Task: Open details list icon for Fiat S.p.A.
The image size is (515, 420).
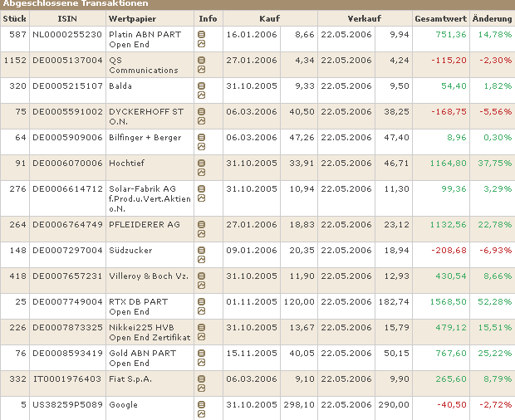Action: pyautogui.click(x=201, y=379)
